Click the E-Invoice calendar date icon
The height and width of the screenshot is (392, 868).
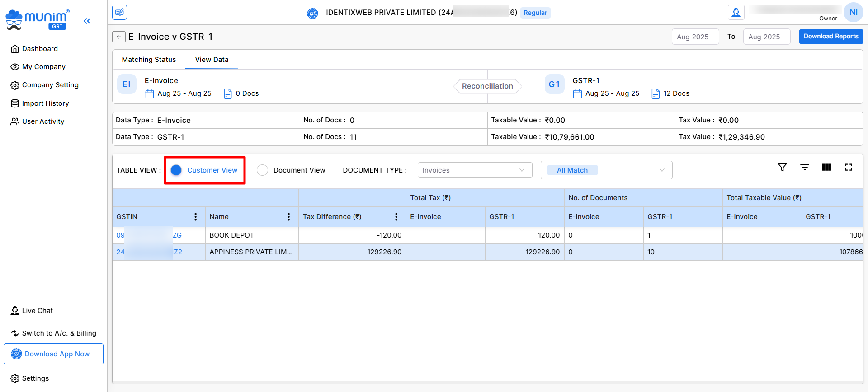[x=150, y=93]
